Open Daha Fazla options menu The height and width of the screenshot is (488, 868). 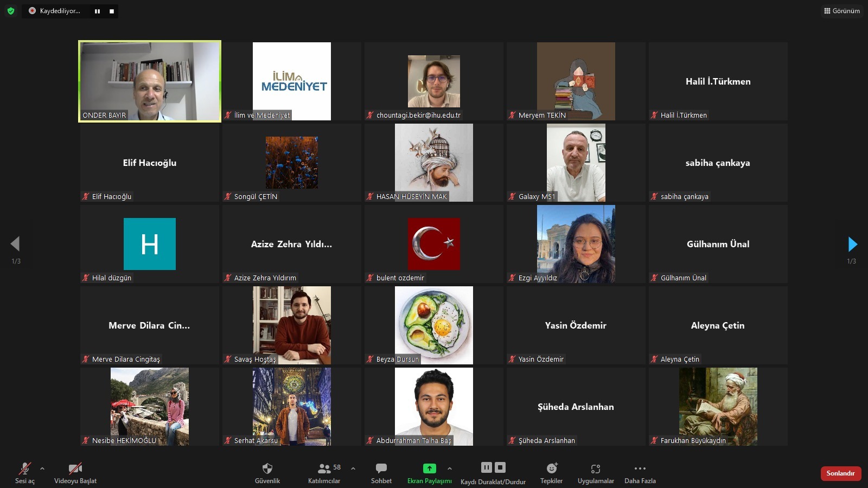[640, 472]
